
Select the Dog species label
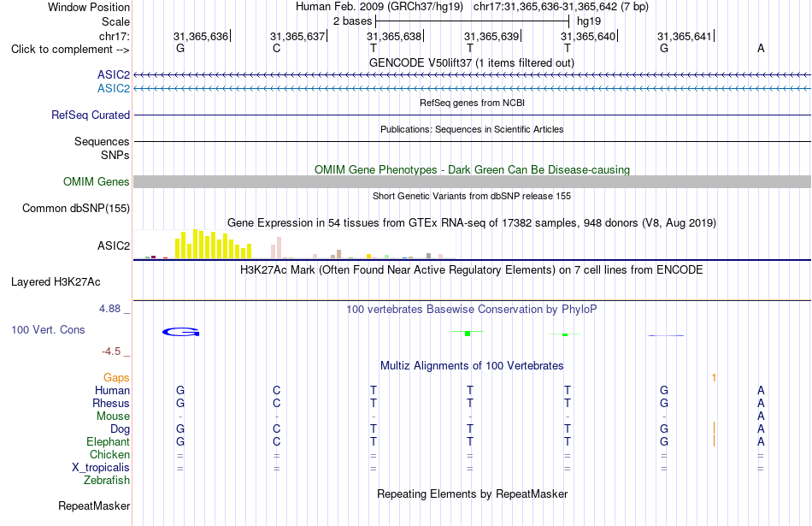120,429
